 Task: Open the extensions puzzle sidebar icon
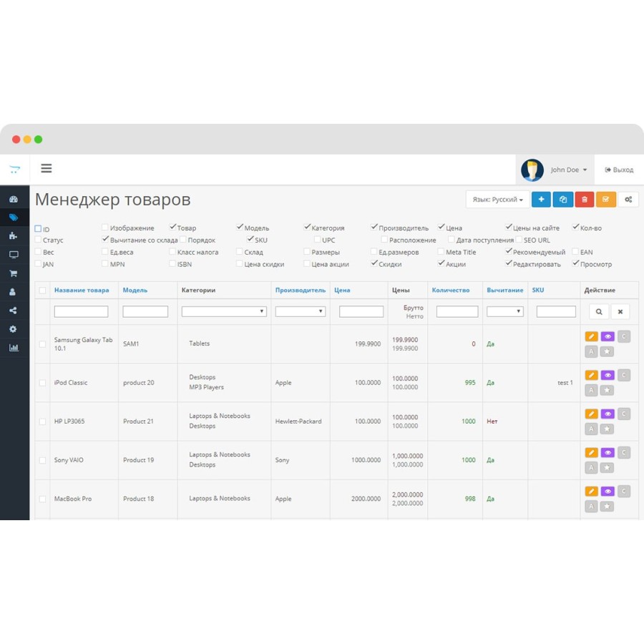(14, 235)
